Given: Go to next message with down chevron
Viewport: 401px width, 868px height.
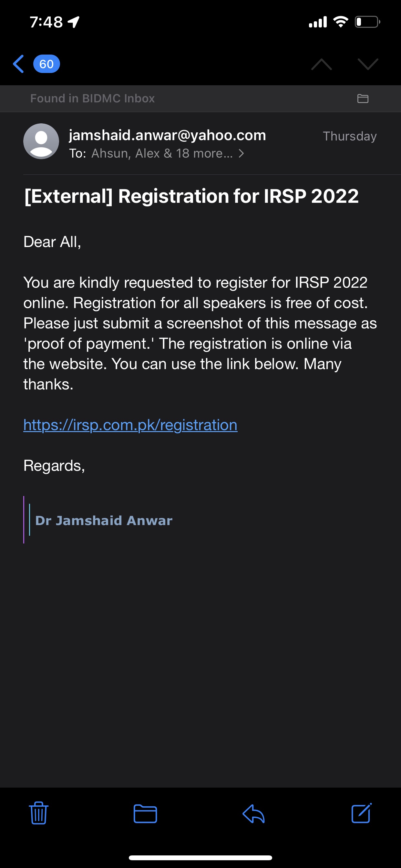Looking at the screenshot, I should [x=368, y=64].
